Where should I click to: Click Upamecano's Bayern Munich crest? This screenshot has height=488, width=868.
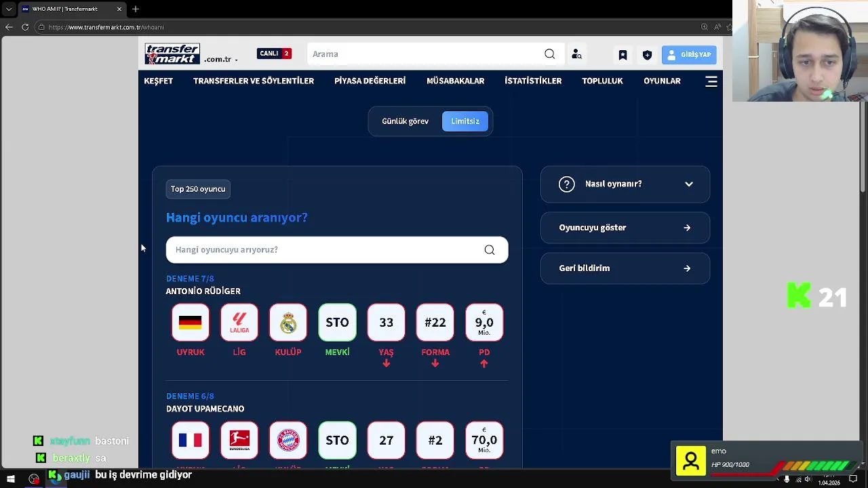click(288, 441)
